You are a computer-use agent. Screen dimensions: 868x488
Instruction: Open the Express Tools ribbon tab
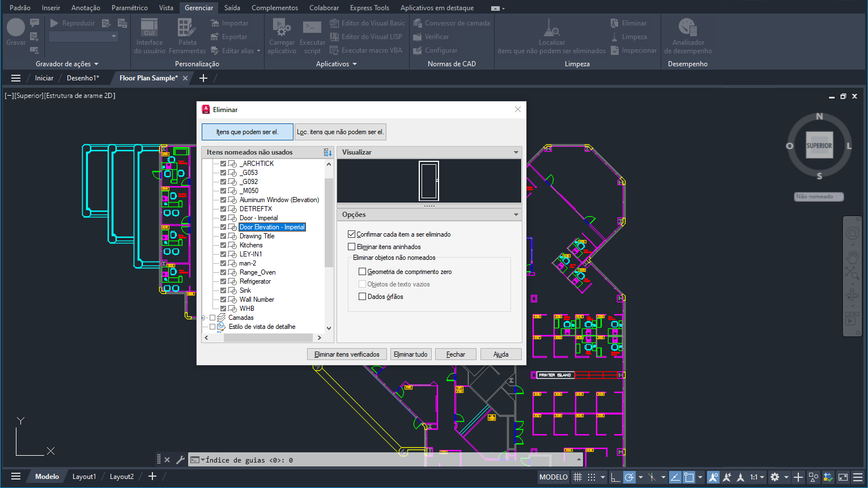(369, 8)
